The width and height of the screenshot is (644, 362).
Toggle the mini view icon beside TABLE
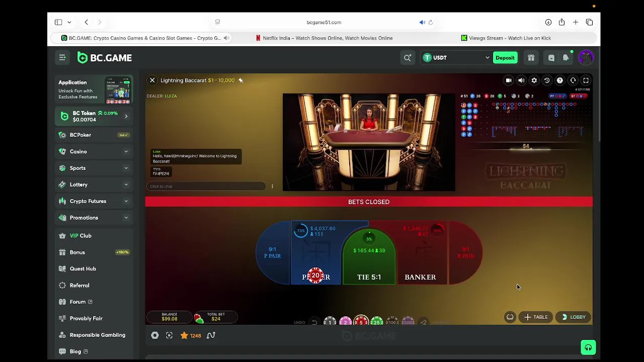point(510,317)
